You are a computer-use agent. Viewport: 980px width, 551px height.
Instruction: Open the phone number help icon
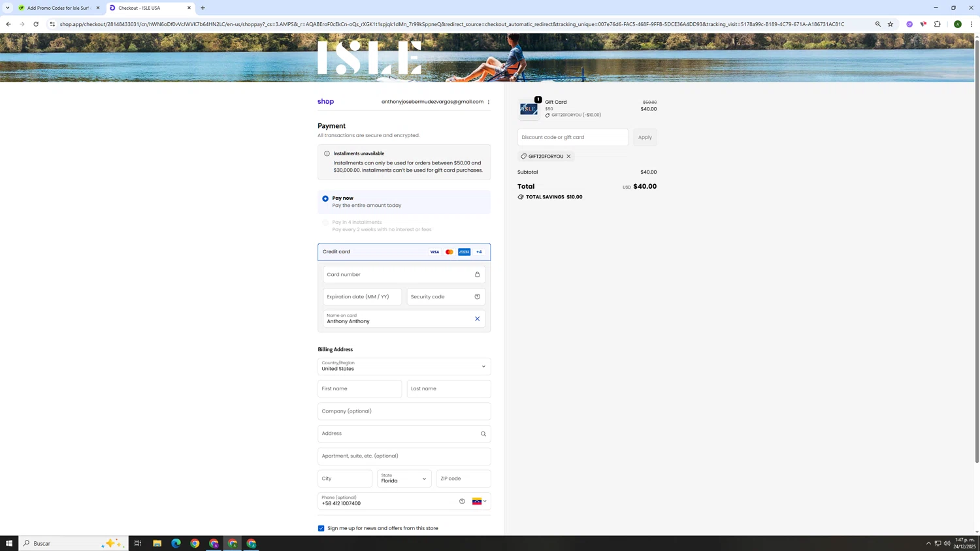click(x=462, y=501)
